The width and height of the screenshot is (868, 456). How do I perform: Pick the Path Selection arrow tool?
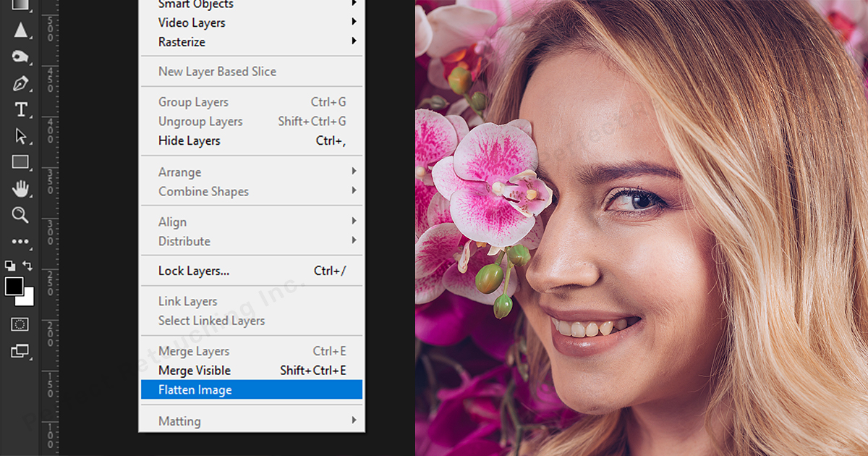[x=20, y=136]
